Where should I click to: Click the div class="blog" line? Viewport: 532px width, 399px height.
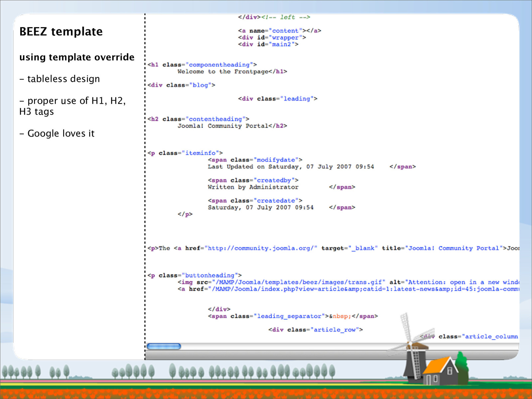click(x=182, y=85)
